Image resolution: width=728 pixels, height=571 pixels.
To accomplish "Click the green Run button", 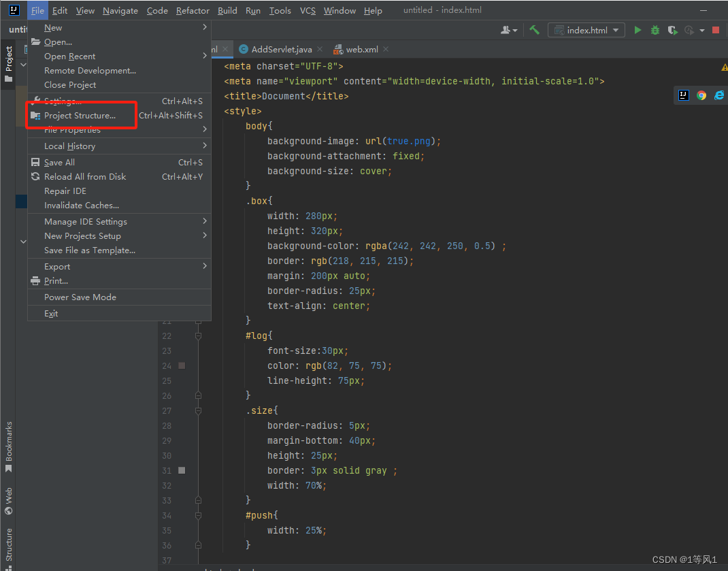I will click(x=638, y=30).
